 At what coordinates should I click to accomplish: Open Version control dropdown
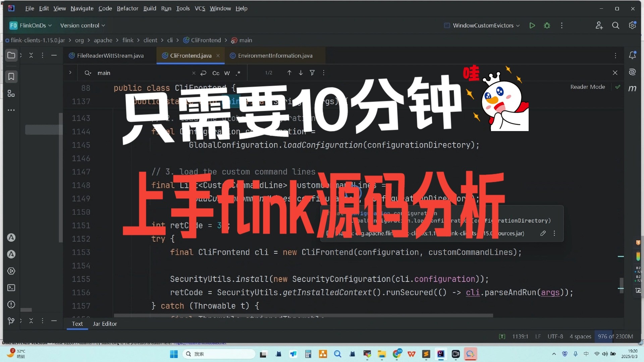pos(83,25)
